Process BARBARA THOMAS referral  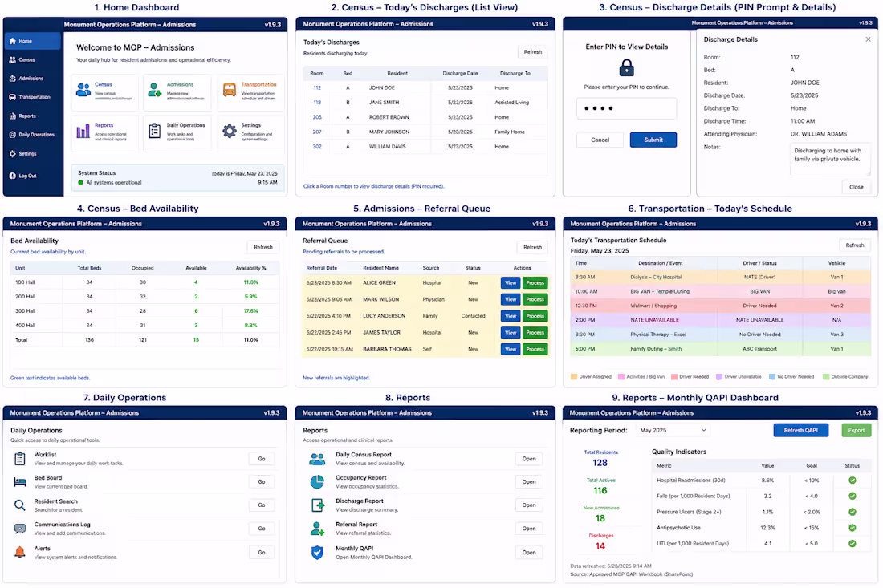tap(535, 350)
